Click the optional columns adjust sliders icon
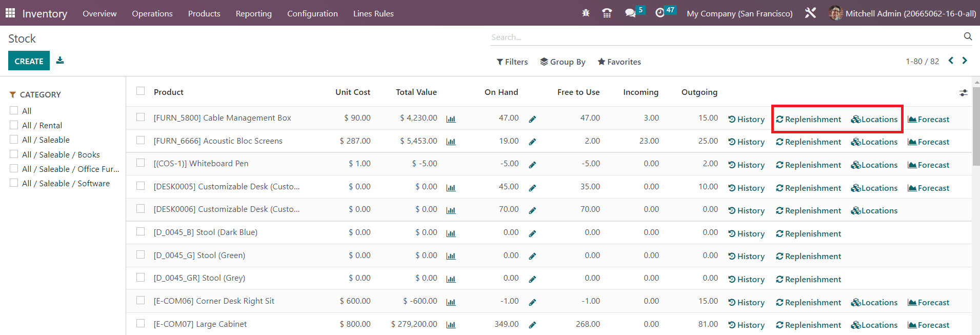 963,93
